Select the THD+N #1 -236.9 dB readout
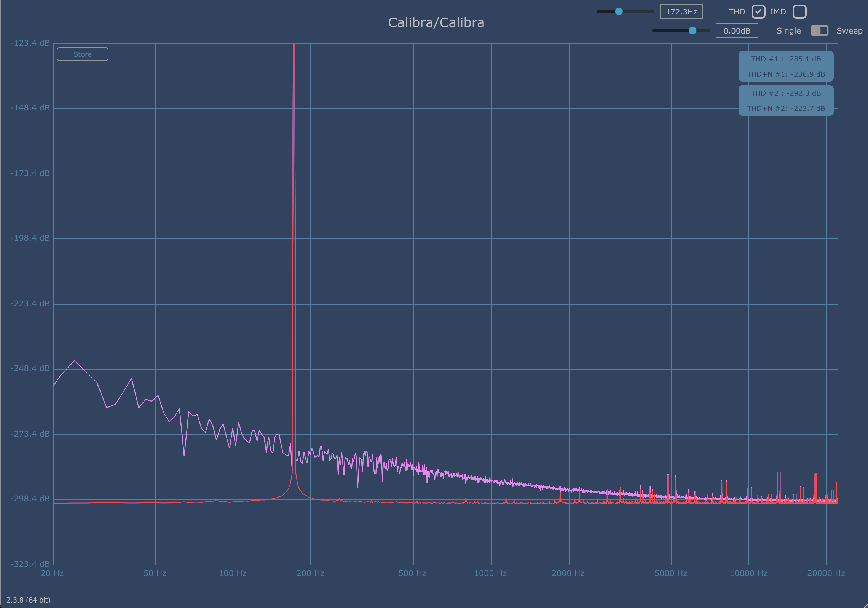868x608 pixels. pos(786,74)
